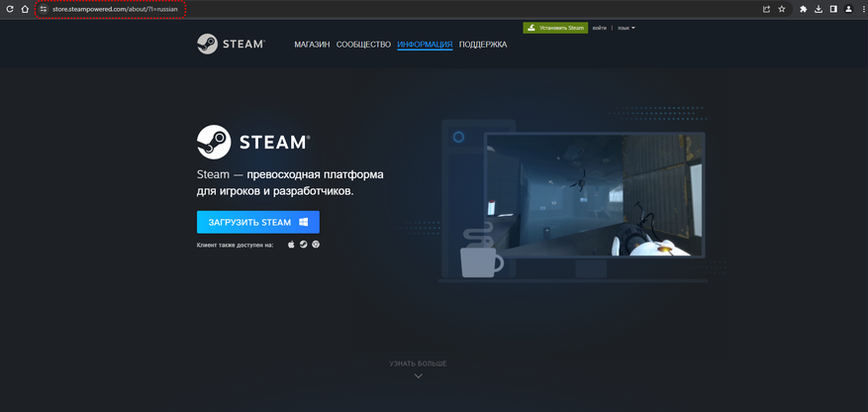Viewport: 868px width, 412px height.
Task: Open СООБЩЕСТВО community menu
Action: [363, 45]
